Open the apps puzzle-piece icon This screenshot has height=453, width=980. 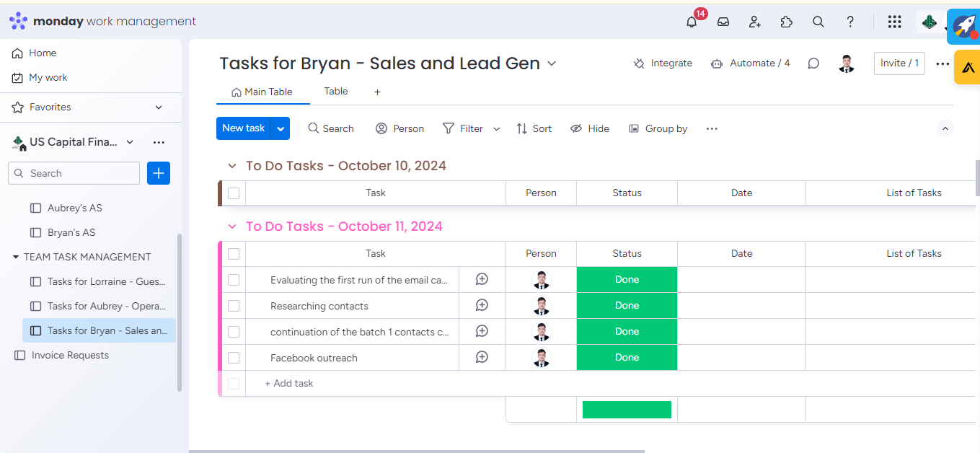[x=787, y=22]
